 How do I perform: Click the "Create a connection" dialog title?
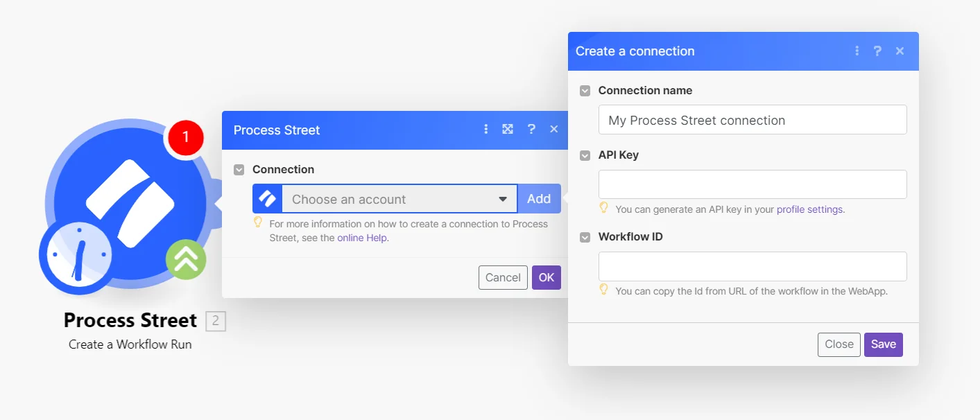click(635, 51)
